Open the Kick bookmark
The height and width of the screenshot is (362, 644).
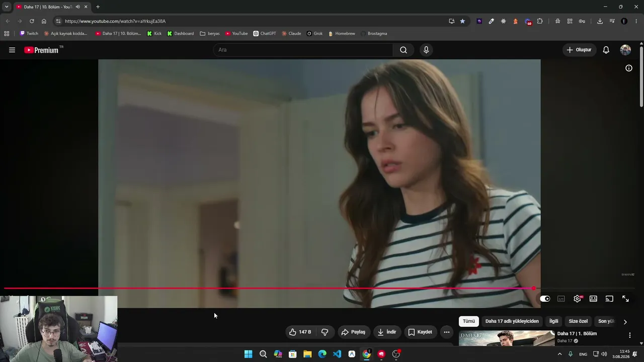pyautogui.click(x=154, y=34)
